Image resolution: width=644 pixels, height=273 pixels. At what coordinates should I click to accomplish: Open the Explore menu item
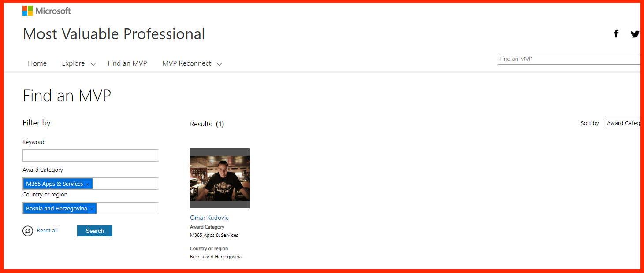73,63
